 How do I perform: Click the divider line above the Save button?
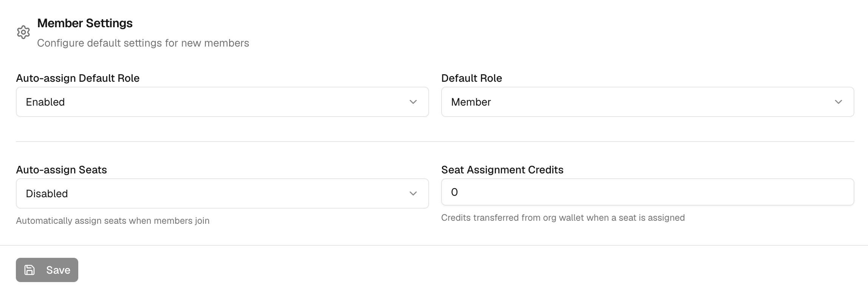[434, 245]
